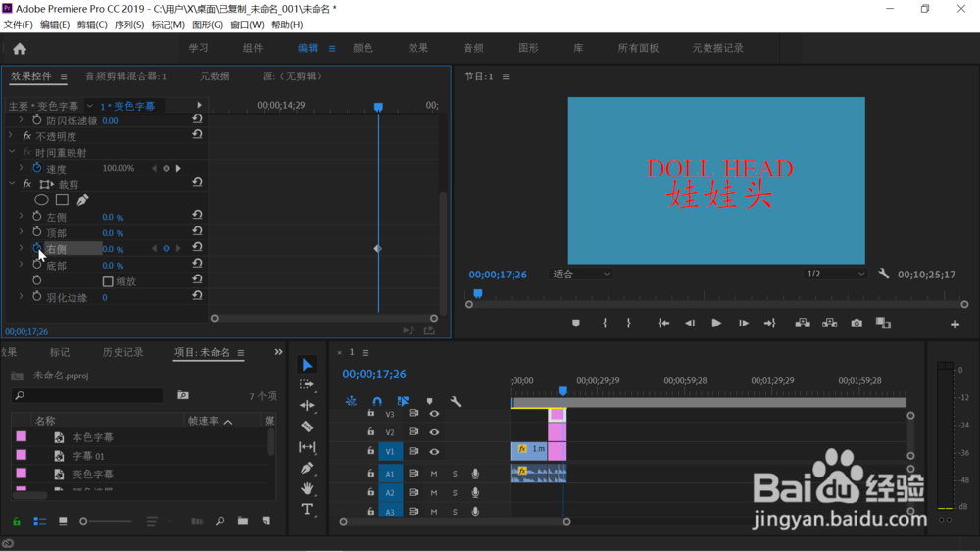Open the 序列(S) menu
The height and width of the screenshot is (552, 980).
[128, 25]
